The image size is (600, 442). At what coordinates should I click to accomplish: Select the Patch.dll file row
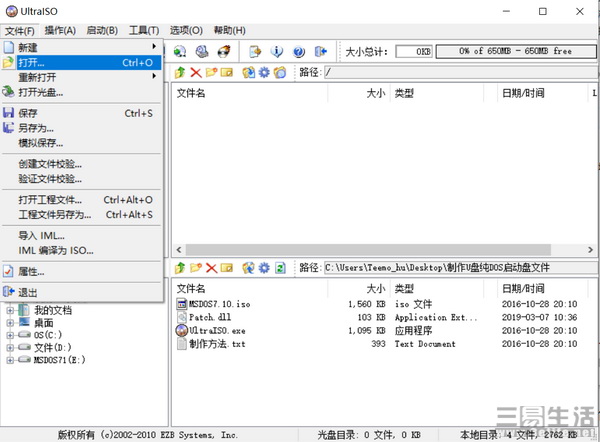377,317
